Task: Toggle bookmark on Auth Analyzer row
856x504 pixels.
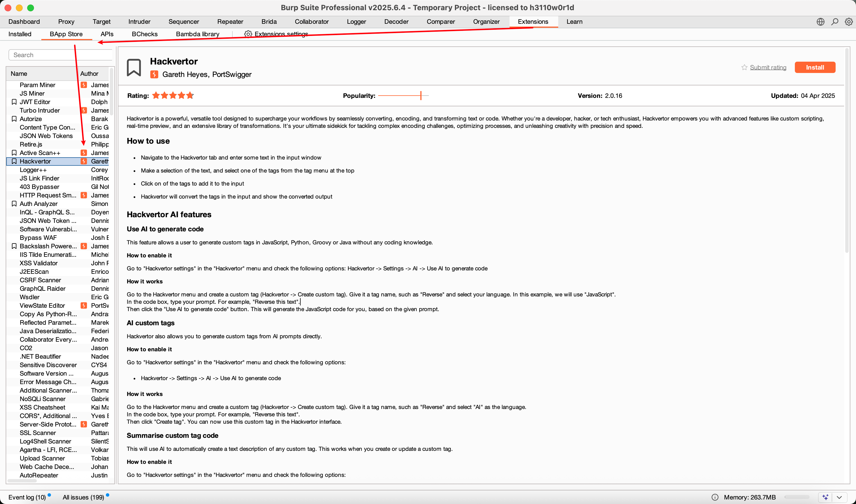Action: 14,204
